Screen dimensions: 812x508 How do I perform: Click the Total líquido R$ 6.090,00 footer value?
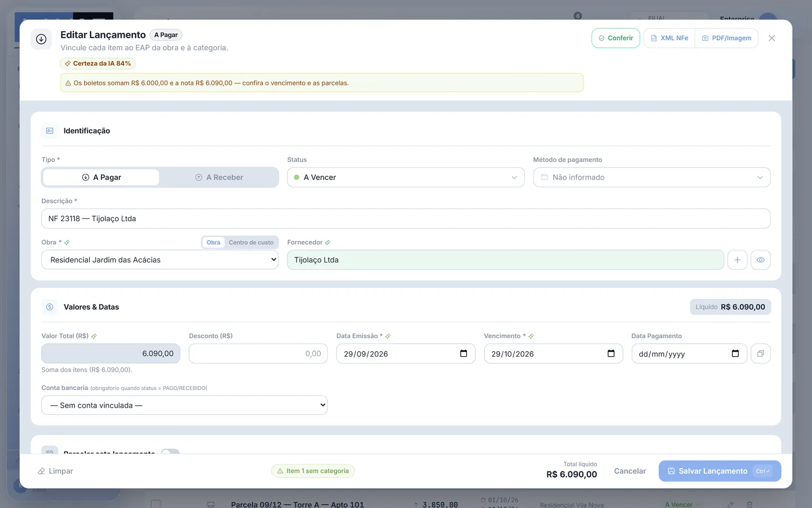tap(571, 475)
